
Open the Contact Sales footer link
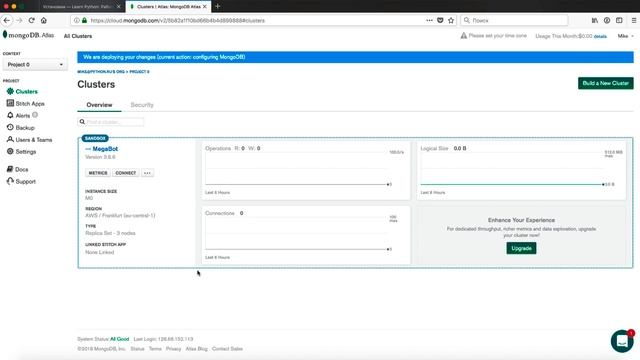click(x=227, y=349)
